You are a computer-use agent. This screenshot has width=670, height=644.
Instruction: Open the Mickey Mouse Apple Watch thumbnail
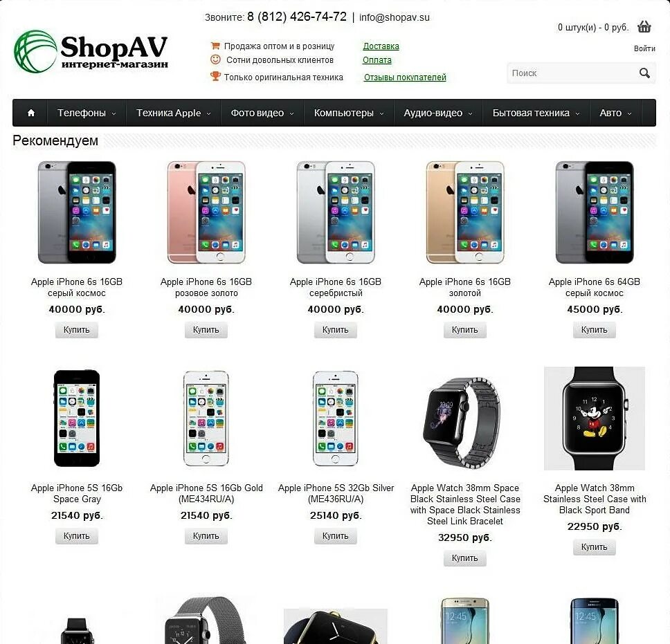[594, 418]
